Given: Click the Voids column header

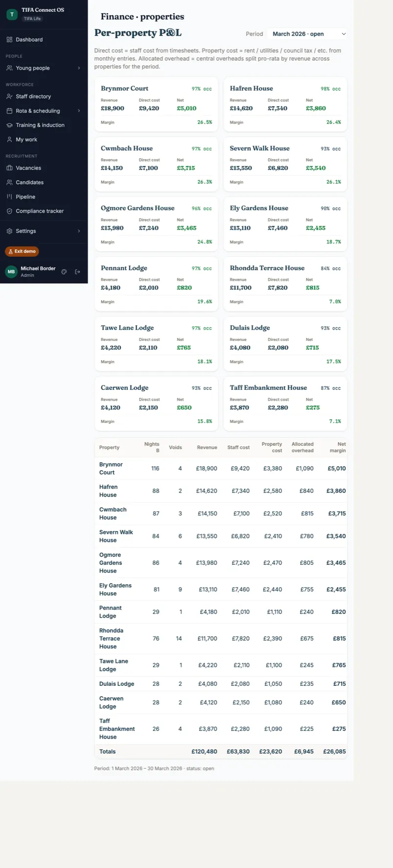Looking at the screenshot, I should 175,447.
